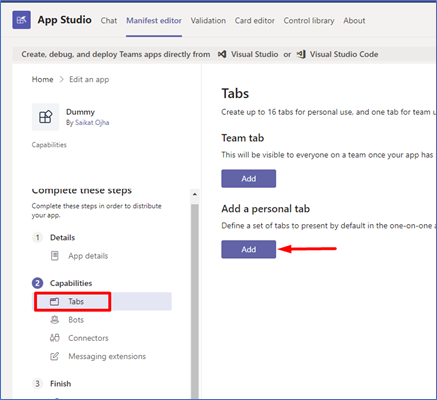Select step 3 Finish number badge
This screenshot has width=437, height=400.
coord(37,384)
